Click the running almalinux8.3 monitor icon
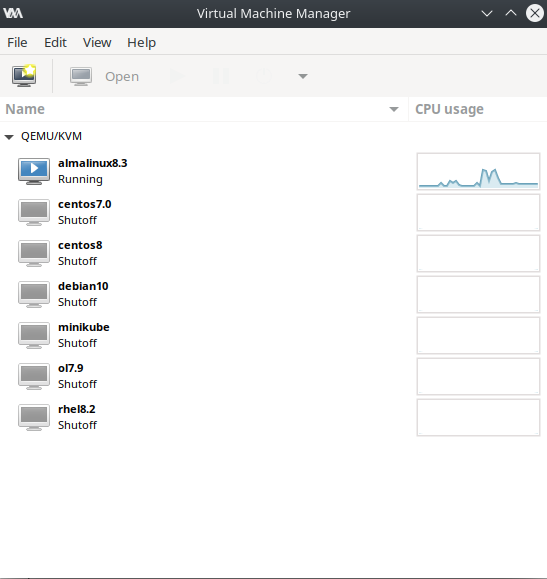 34,171
